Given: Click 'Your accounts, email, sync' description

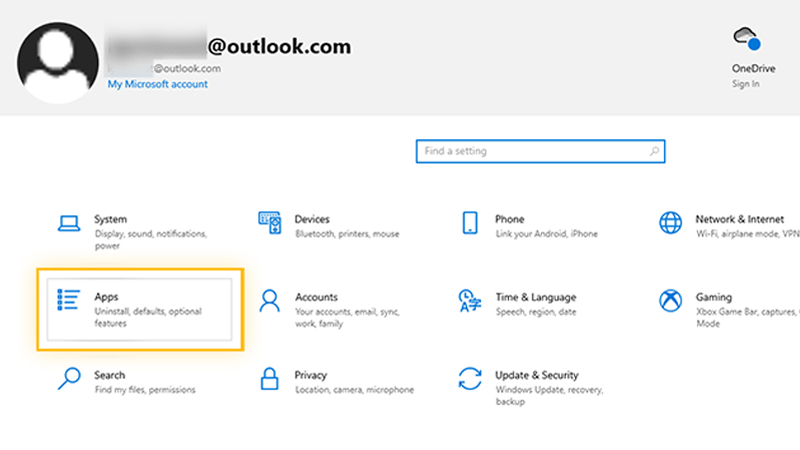Looking at the screenshot, I should (347, 317).
